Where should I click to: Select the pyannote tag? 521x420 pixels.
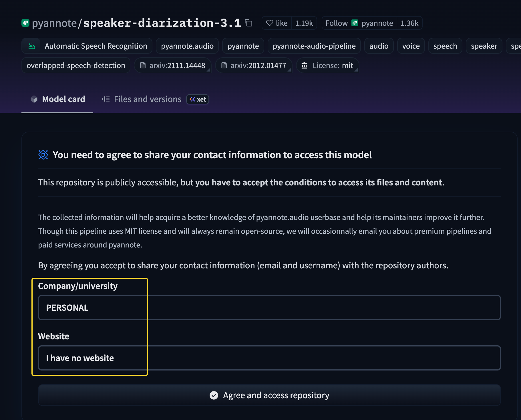click(x=243, y=46)
